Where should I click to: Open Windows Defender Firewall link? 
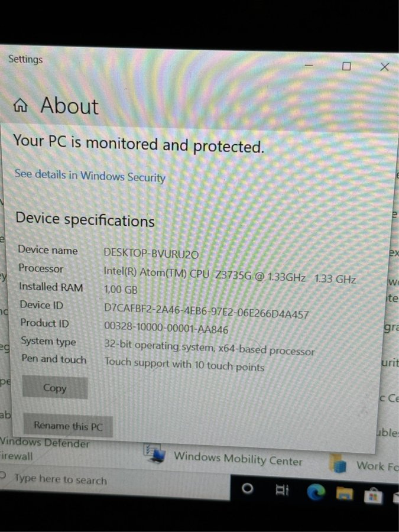(44, 449)
